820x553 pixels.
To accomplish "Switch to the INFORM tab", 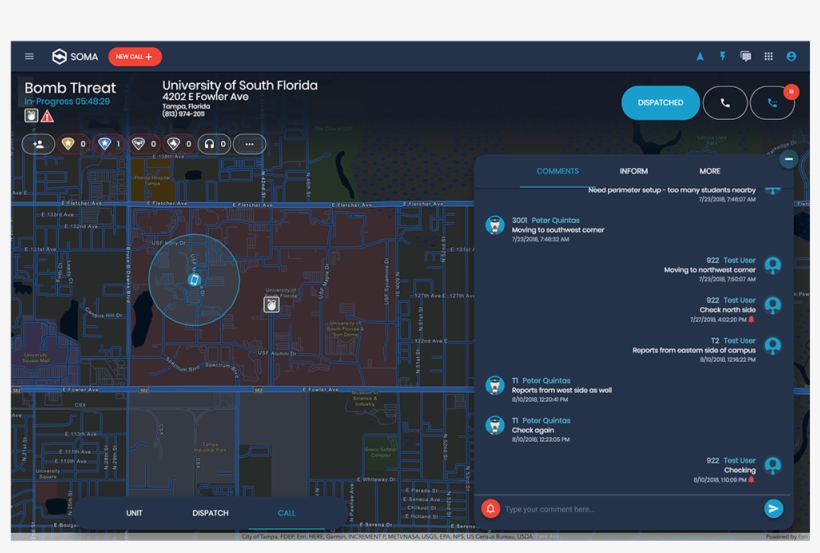I will point(634,171).
